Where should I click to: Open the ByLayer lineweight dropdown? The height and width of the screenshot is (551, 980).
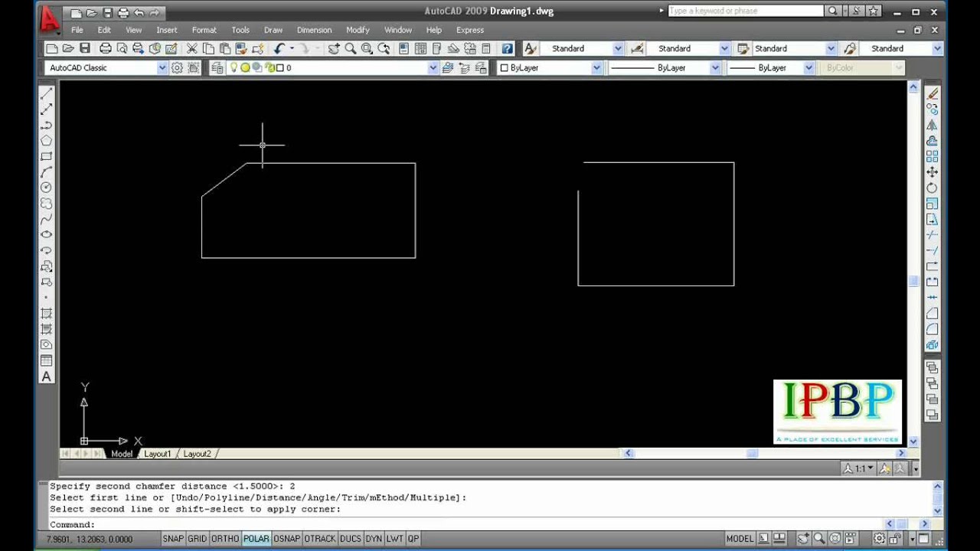[x=808, y=67]
